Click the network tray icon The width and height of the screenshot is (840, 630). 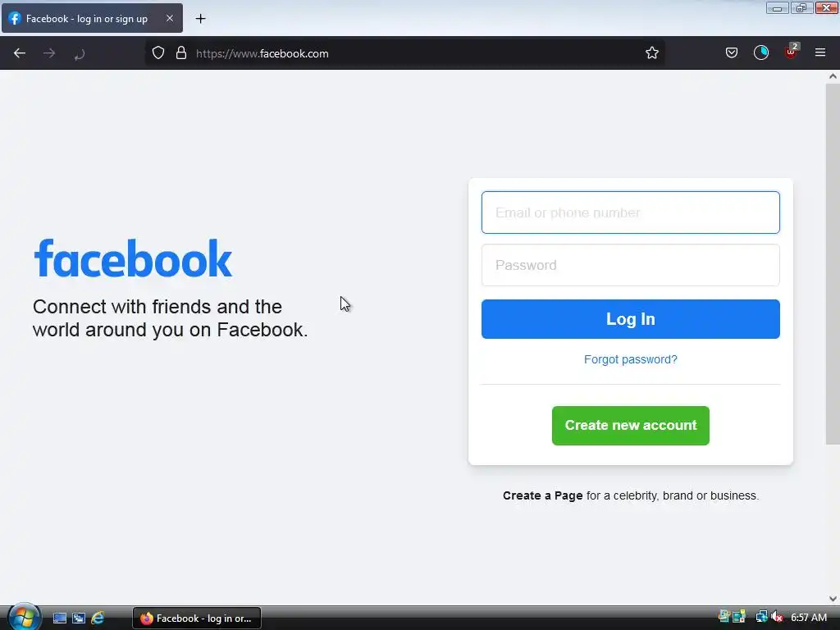761,617
